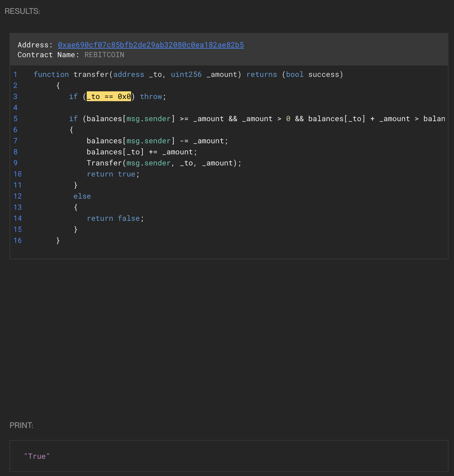
Task: Click the PRINT: section heading
Action: [21, 425]
